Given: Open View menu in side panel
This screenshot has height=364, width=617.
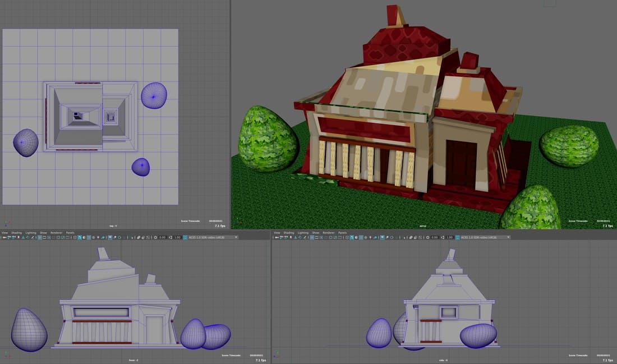Looking at the screenshot, I should [277, 233].
